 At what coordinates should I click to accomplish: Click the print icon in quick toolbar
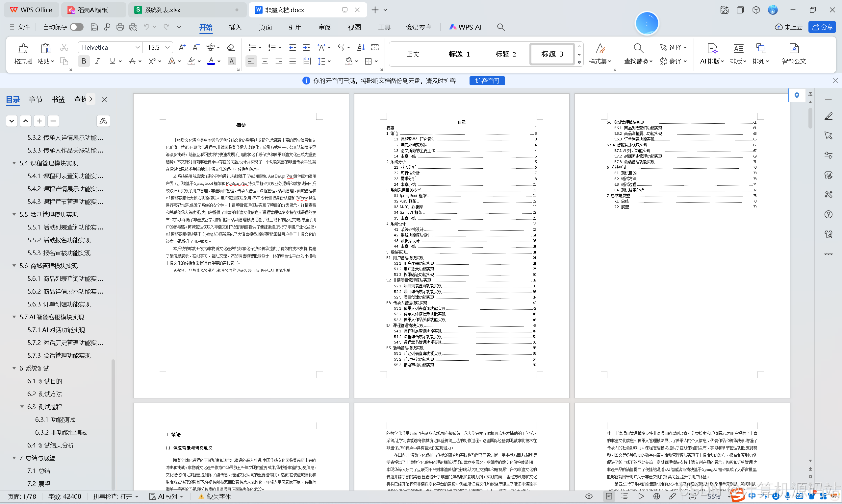coord(120,27)
